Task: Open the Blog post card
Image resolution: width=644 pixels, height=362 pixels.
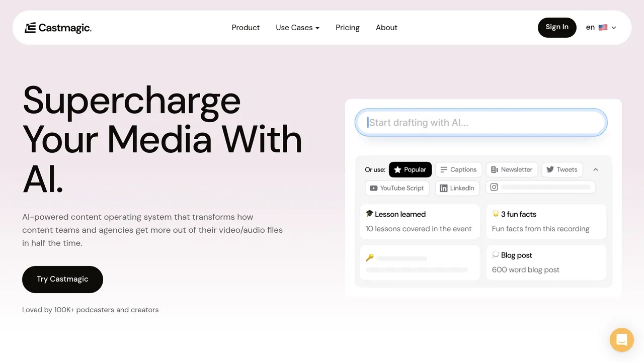Action: point(546,262)
